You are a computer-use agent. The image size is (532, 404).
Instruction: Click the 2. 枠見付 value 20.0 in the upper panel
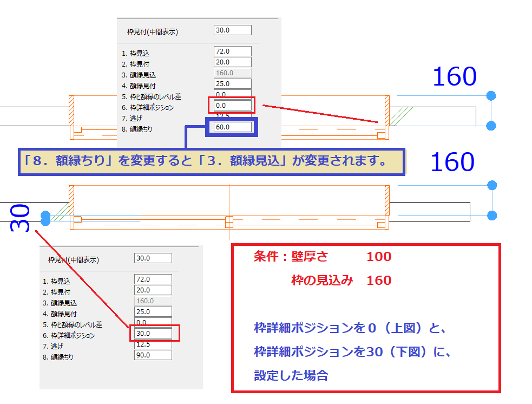click(232, 62)
